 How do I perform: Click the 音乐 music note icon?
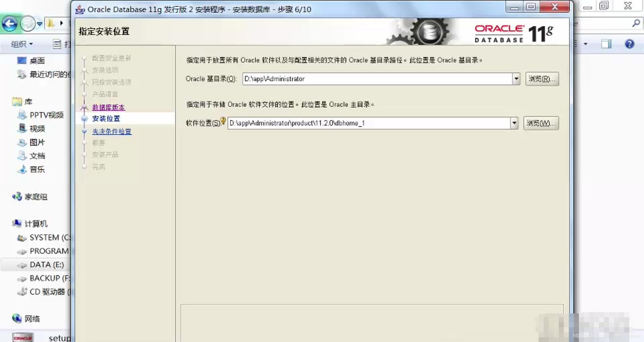[22, 169]
